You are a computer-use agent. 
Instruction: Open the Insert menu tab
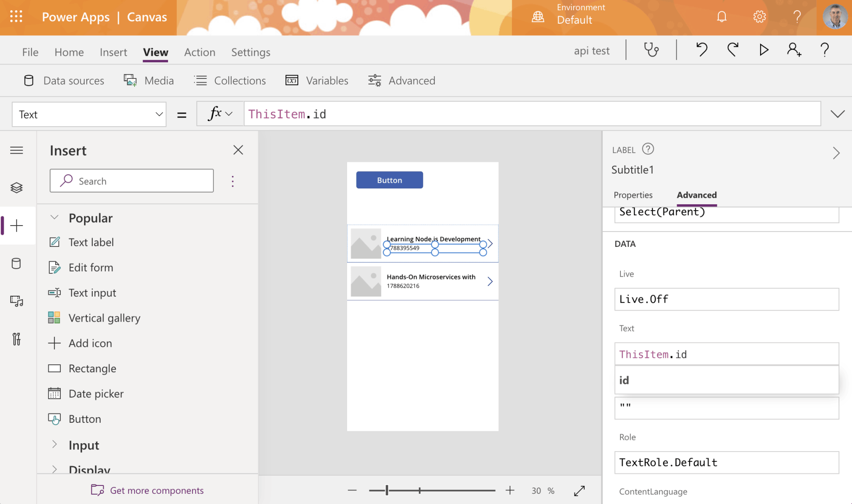pyautogui.click(x=113, y=52)
